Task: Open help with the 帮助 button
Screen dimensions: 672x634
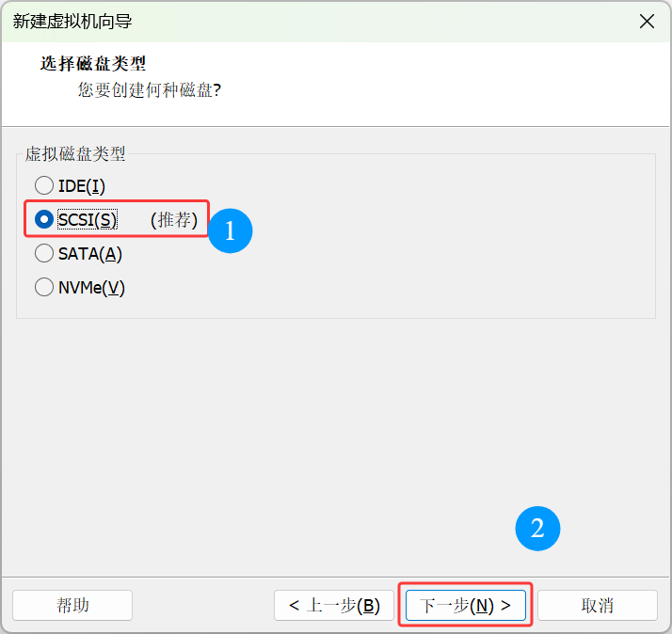Action: pyautogui.click(x=72, y=605)
